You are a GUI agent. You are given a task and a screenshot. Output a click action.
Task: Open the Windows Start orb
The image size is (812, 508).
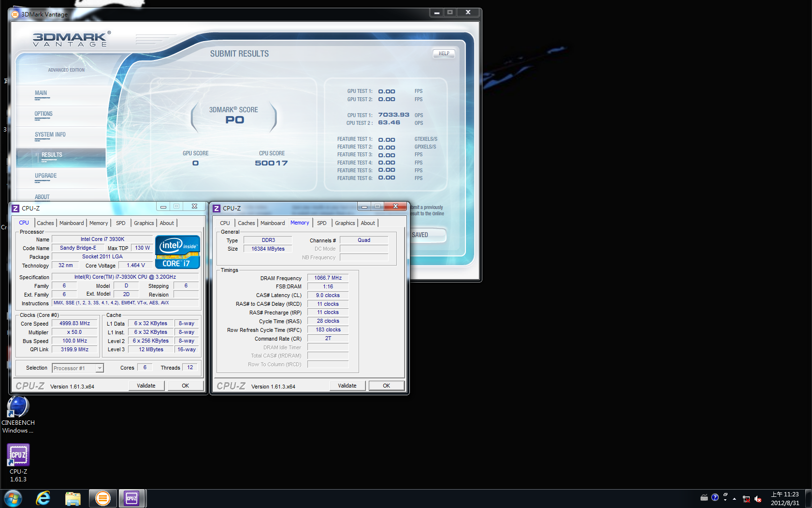[13, 498]
